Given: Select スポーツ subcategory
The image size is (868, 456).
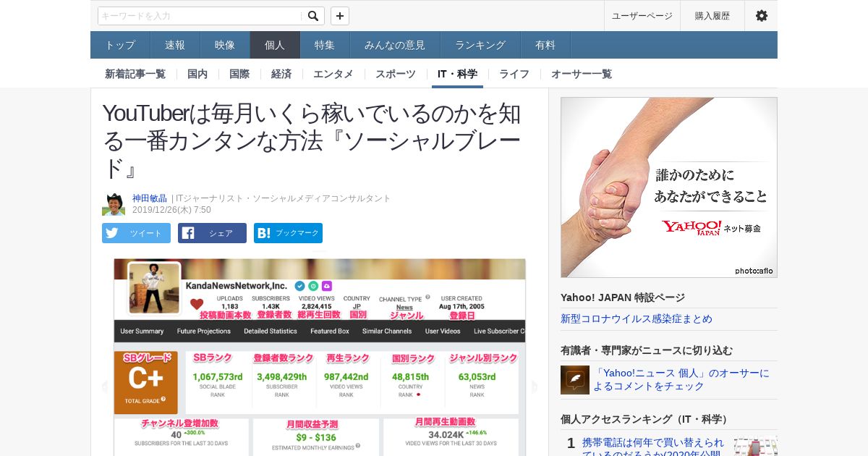Looking at the screenshot, I should click(396, 74).
